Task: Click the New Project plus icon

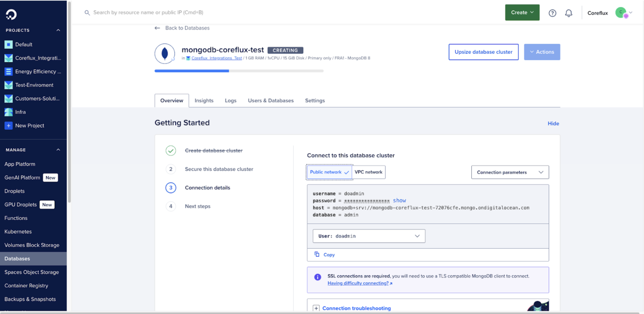Action: pyautogui.click(x=8, y=126)
